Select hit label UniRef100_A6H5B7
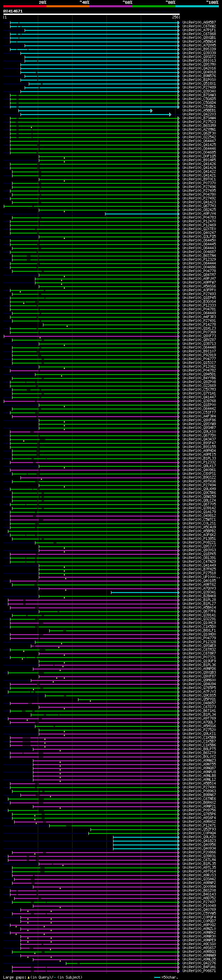 (199, 23)
